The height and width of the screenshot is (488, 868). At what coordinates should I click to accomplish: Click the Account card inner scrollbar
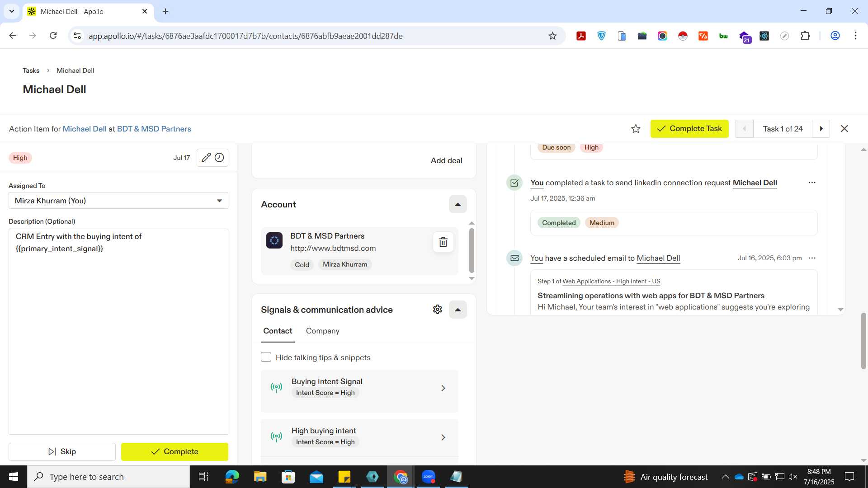(472, 250)
